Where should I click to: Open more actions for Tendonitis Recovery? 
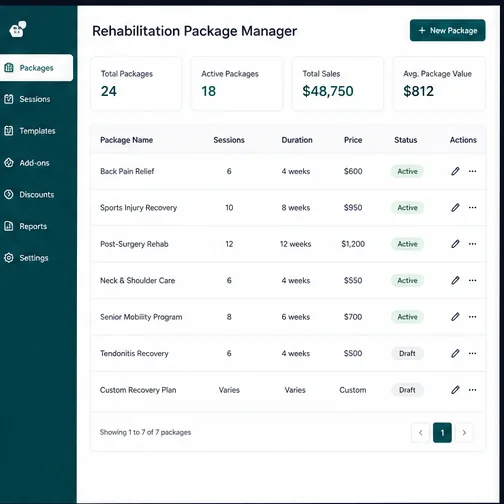(x=472, y=353)
